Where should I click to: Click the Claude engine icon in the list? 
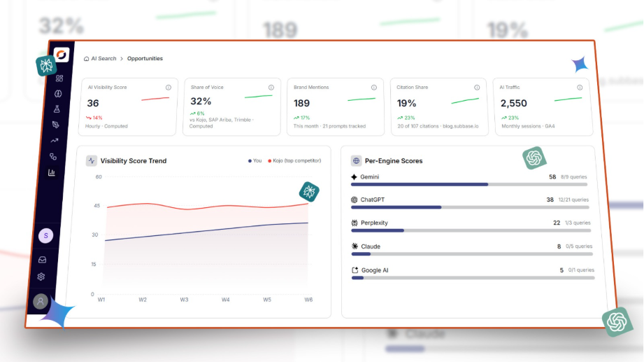coord(355,246)
